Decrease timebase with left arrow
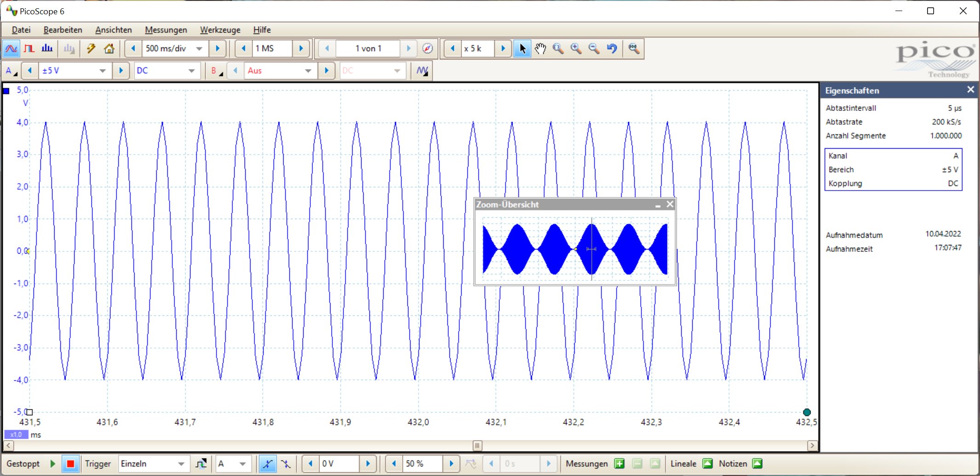This screenshot has width=980, height=476. pos(133,48)
